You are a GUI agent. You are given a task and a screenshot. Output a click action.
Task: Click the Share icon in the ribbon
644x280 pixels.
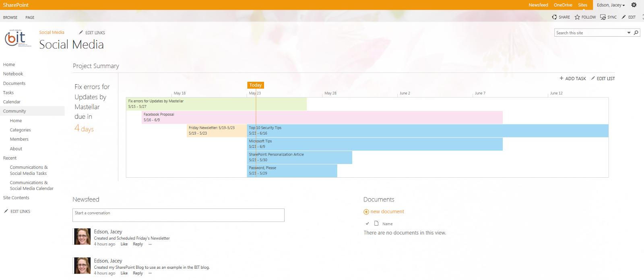click(x=554, y=17)
